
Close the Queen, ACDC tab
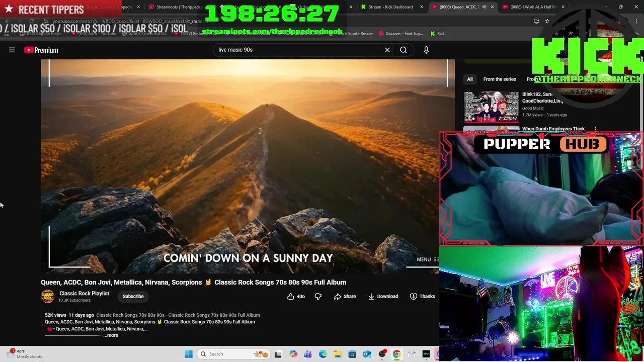[492, 7]
